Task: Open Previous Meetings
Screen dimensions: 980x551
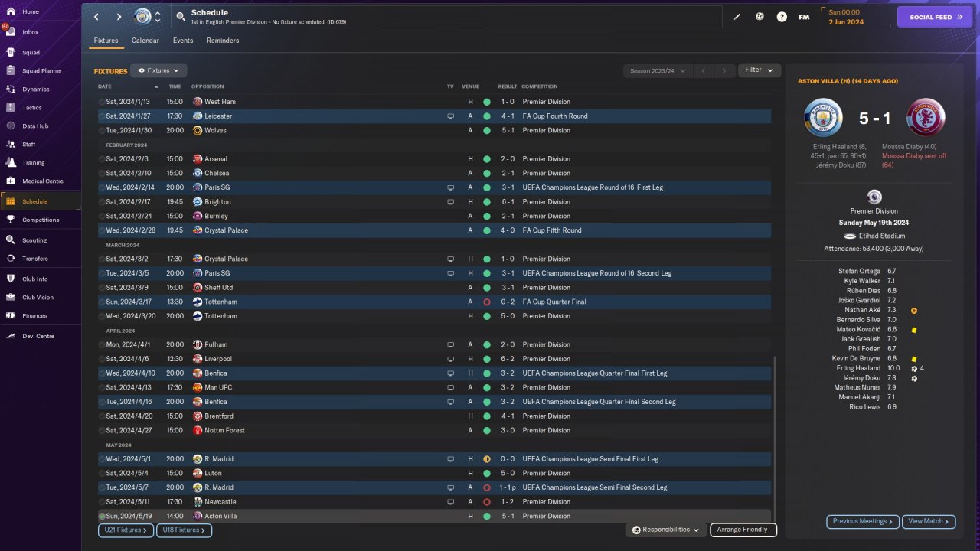Action: (x=863, y=521)
